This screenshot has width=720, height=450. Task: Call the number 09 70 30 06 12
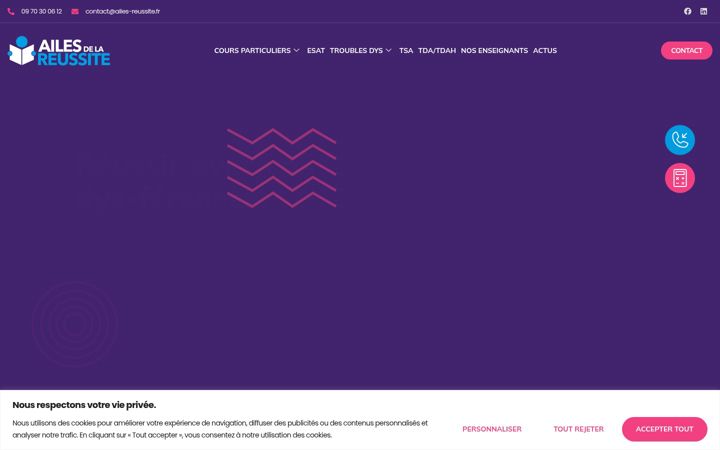(x=41, y=11)
